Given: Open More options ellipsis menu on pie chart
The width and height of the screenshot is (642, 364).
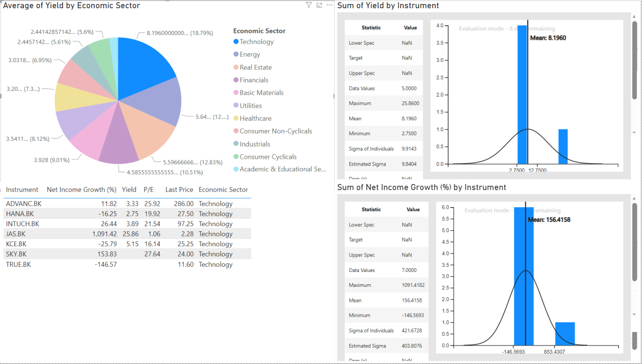Looking at the screenshot, I should tap(329, 5).
